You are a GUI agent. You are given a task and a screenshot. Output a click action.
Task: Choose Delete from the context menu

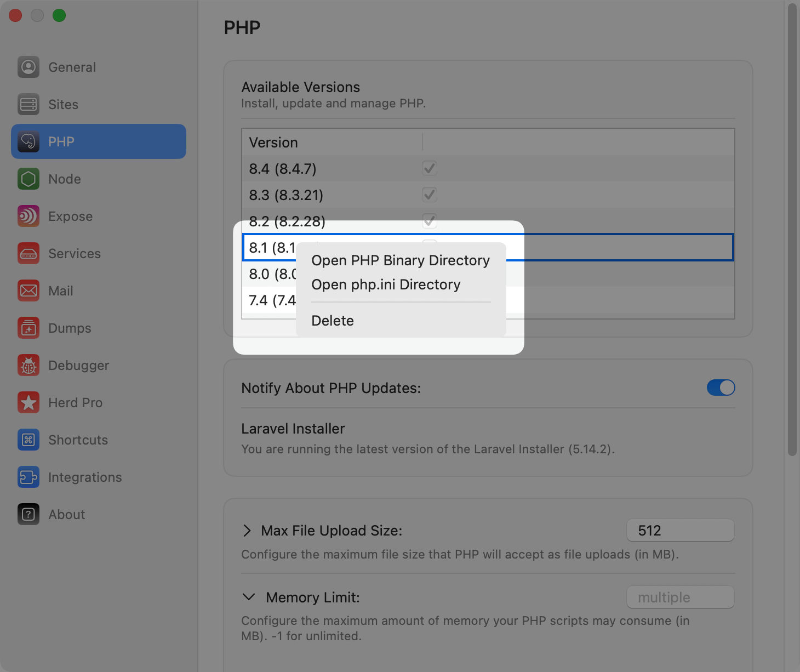(332, 321)
